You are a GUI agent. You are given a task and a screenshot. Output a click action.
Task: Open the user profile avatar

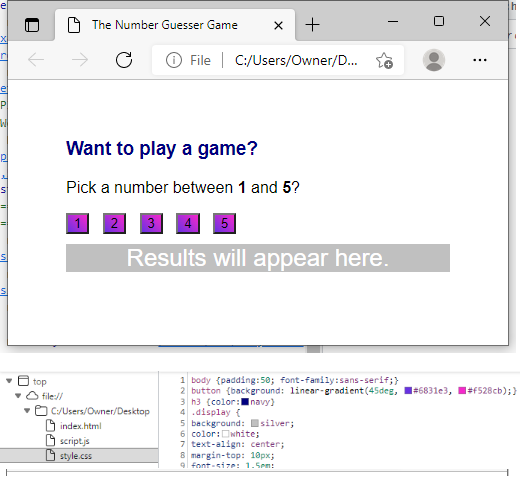point(434,60)
